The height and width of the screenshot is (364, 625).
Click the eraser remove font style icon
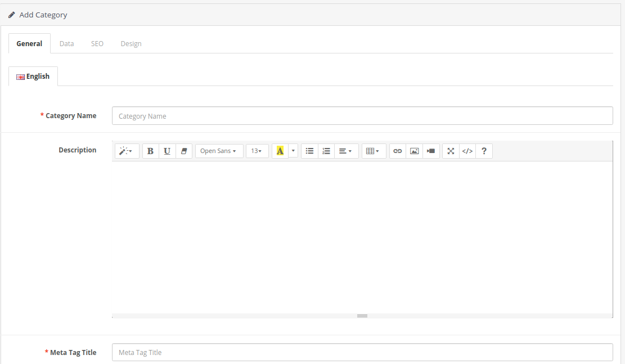coord(184,151)
